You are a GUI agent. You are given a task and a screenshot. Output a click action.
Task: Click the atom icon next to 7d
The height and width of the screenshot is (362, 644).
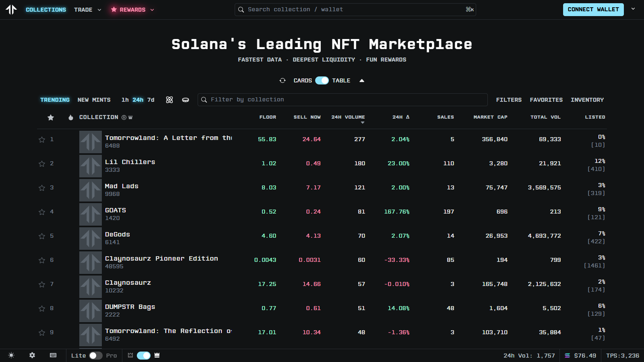tap(169, 100)
